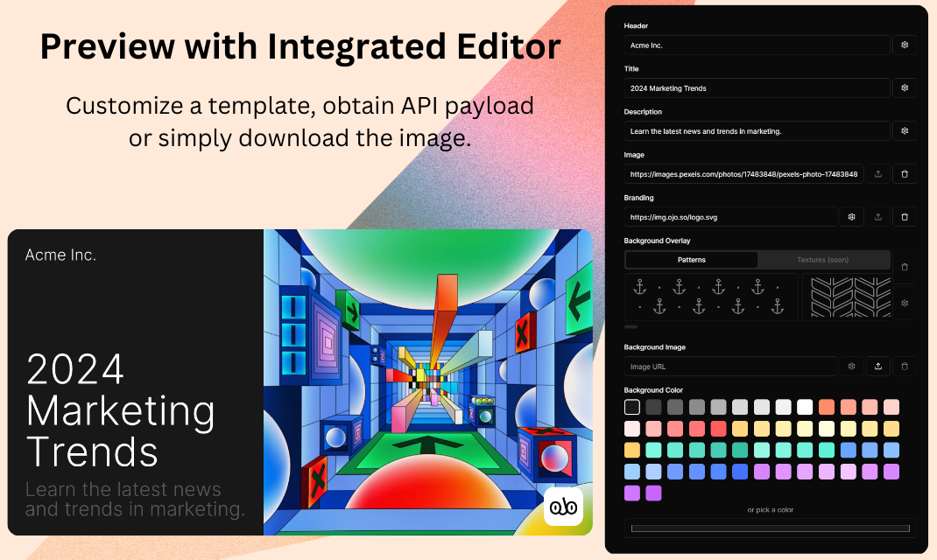
Task: Select the black background color swatch
Action: pyautogui.click(x=631, y=407)
